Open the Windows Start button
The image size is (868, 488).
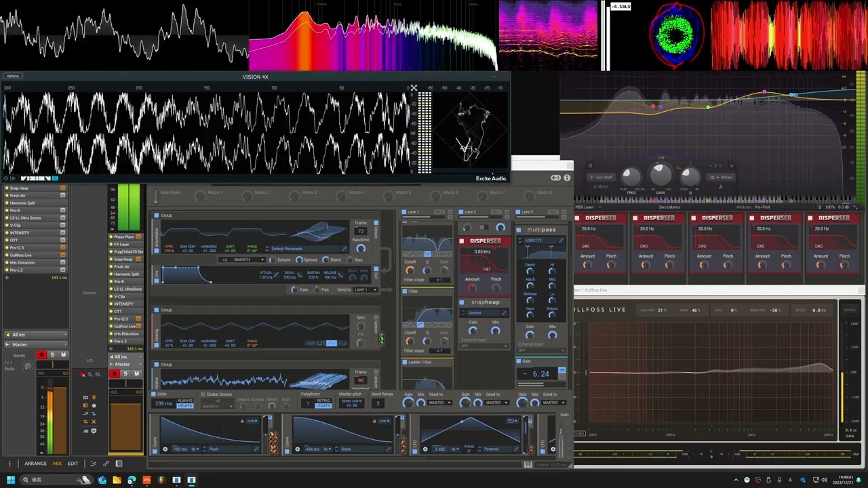click(10, 480)
